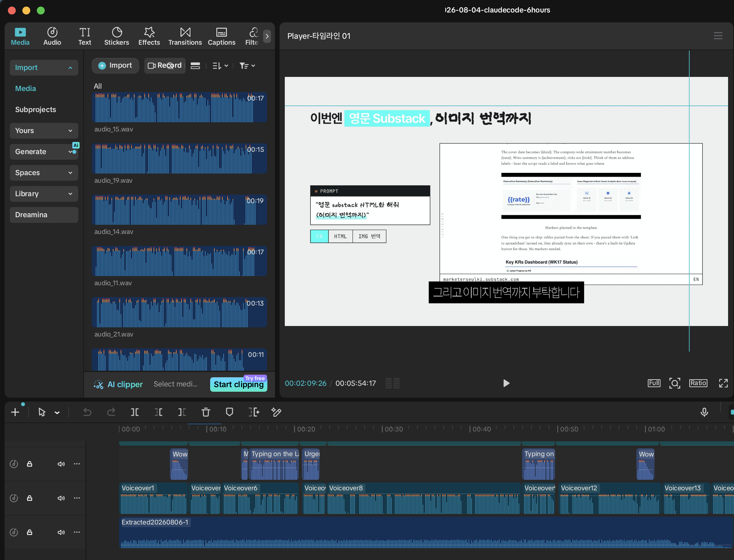This screenshot has width=734, height=560.
Task: Open more options for the Wow sound-effects track
Action: [77, 464]
